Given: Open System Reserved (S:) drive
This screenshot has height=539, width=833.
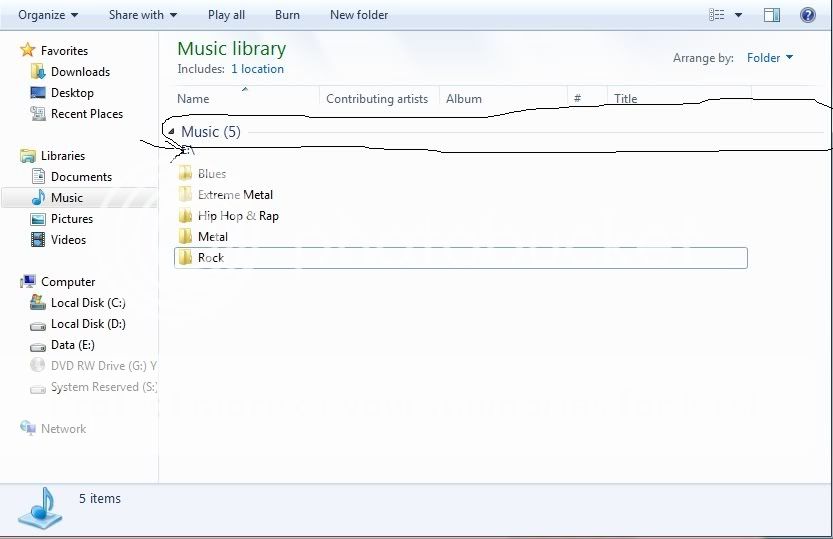Looking at the screenshot, I should tap(104, 387).
